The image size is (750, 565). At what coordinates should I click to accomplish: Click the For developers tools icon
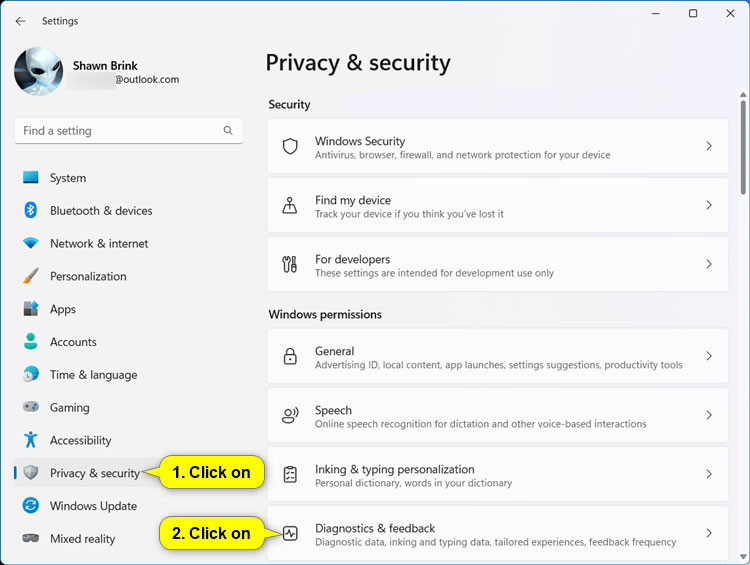[290, 265]
